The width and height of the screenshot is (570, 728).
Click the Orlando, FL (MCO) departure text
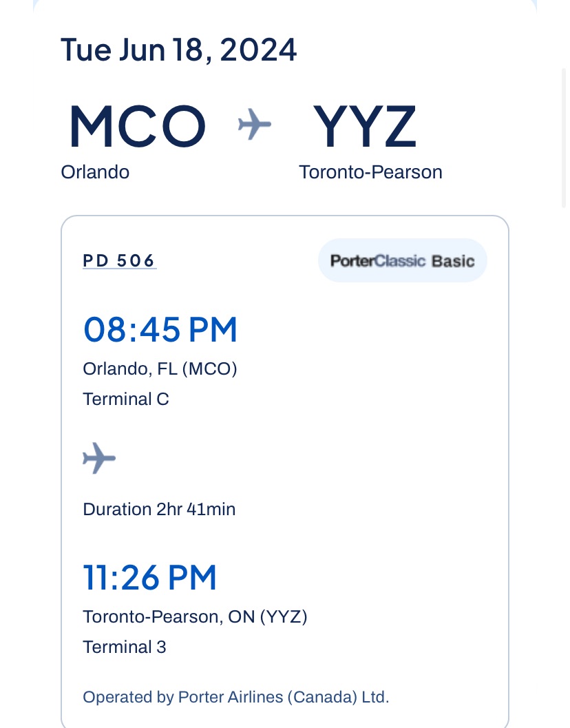tap(160, 368)
